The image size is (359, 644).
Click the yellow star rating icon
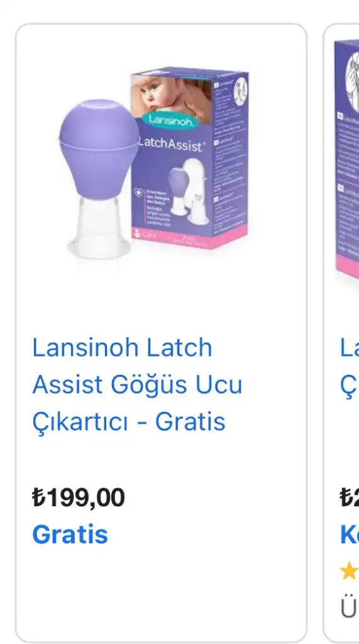point(348,571)
